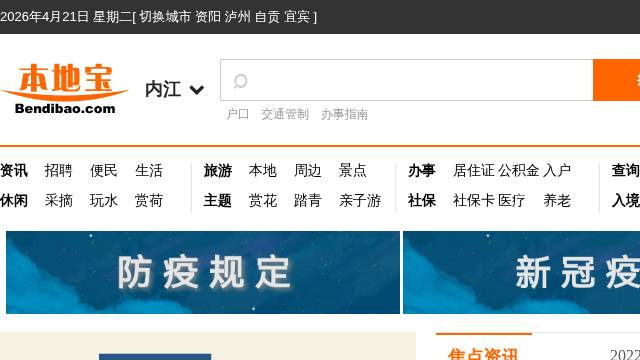Viewport: 640px width, 360px height.
Task: Select the 焦点资讯 tab
Action: (483, 353)
